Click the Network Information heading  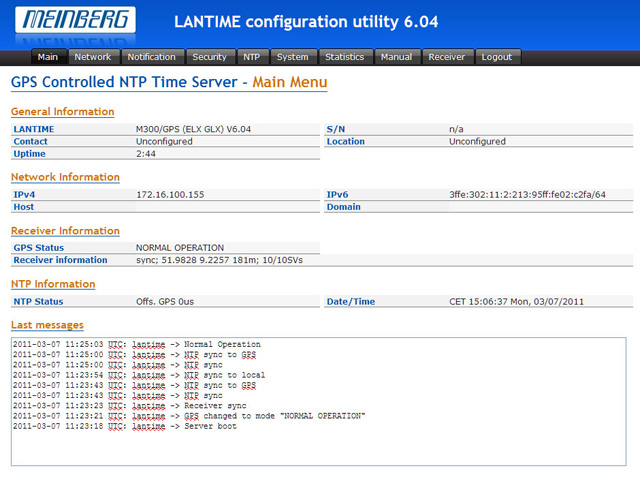click(x=65, y=177)
